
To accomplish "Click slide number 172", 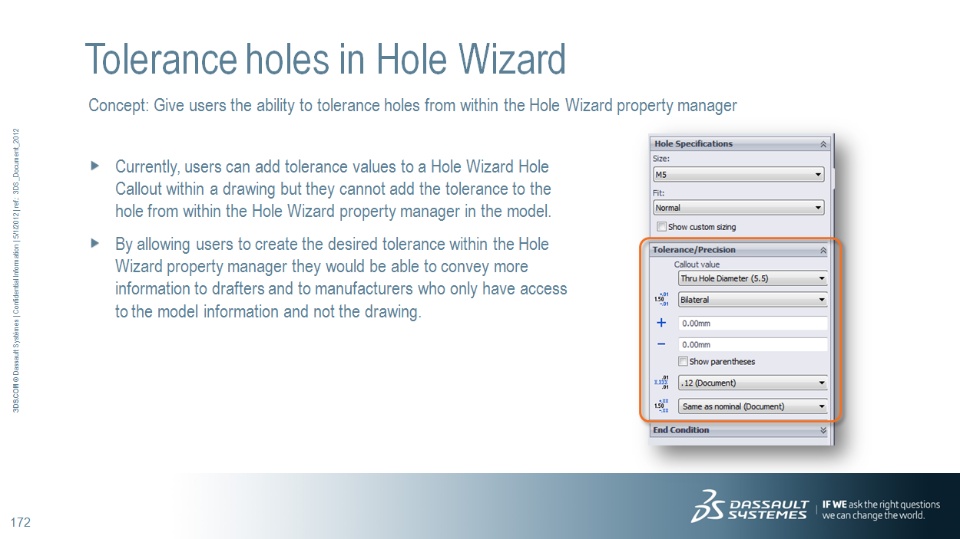I will [x=20, y=522].
